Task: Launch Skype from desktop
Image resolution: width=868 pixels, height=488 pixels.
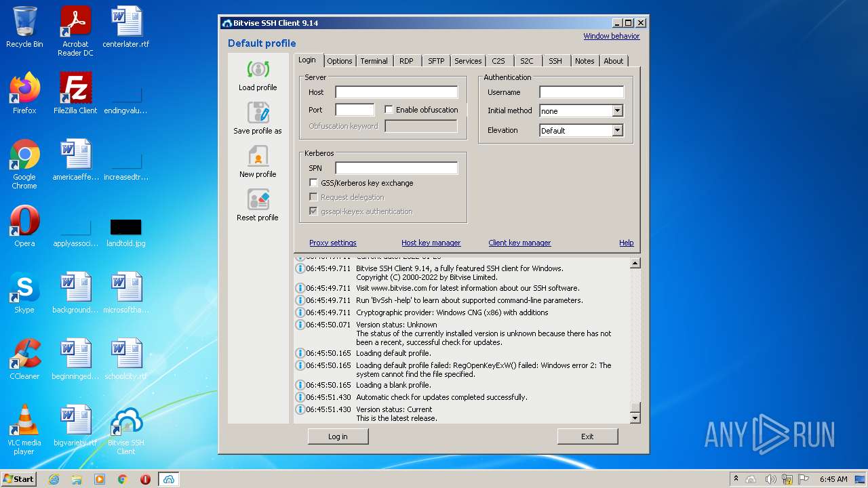Action: click(x=24, y=292)
